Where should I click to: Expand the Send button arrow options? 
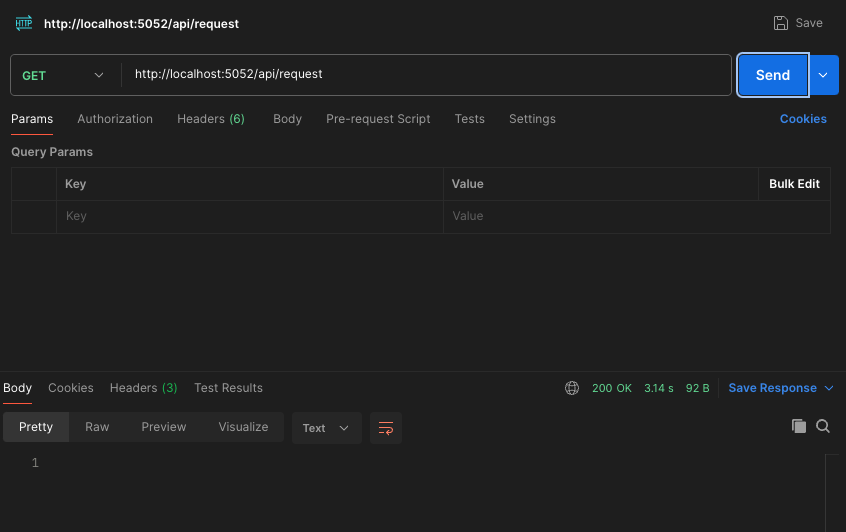tap(823, 75)
